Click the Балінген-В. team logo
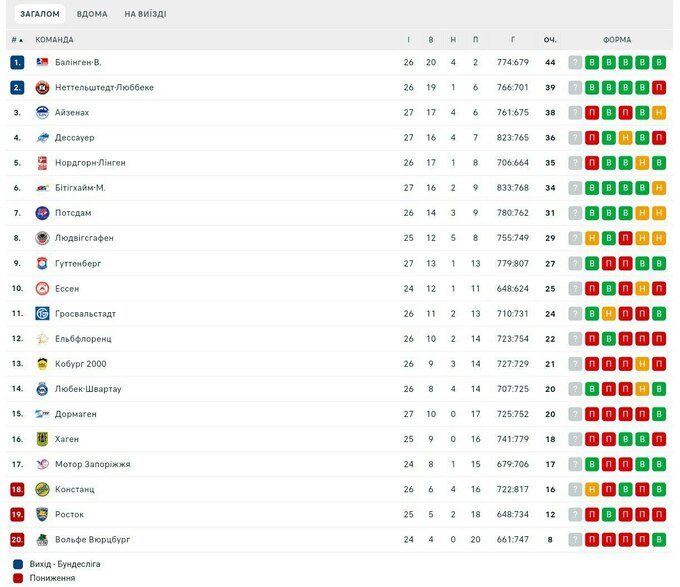Image resolution: width=680 pixels, height=587 pixels. pos(42,62)
